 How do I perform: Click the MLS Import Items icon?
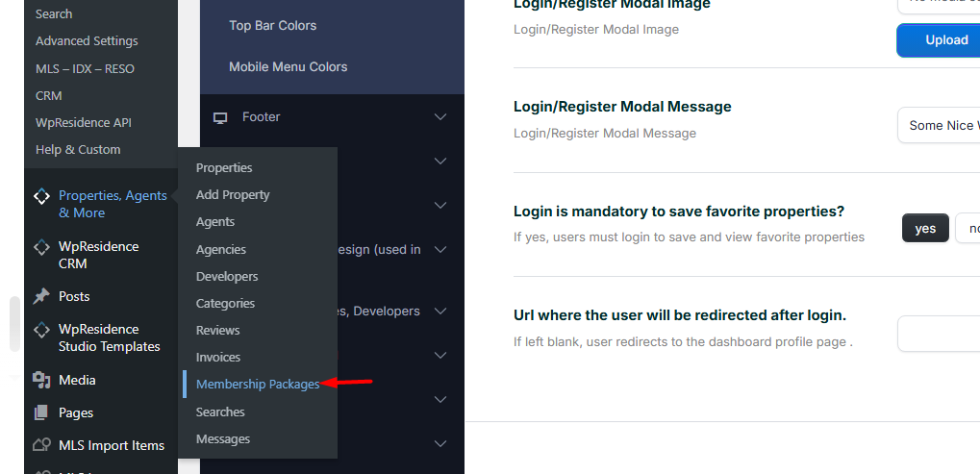tap(41, 445)
